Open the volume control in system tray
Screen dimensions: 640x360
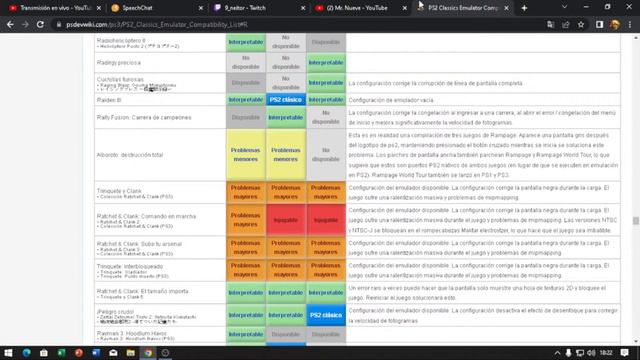tap(591, 353)
